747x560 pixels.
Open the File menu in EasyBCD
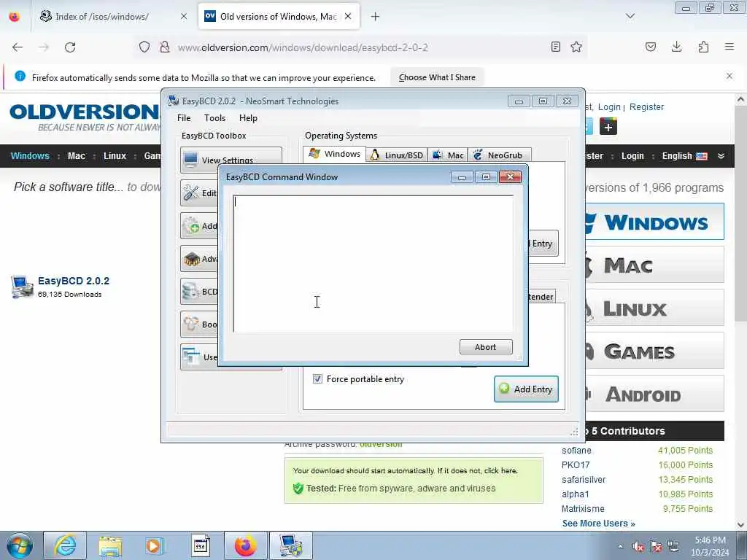(184, 118)
